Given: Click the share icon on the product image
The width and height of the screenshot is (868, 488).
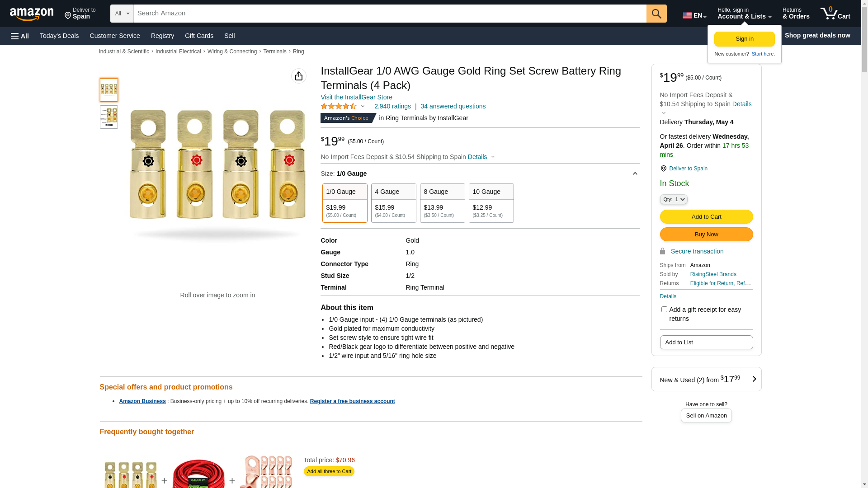Looking at the screenshot, I should click(299, 76).
